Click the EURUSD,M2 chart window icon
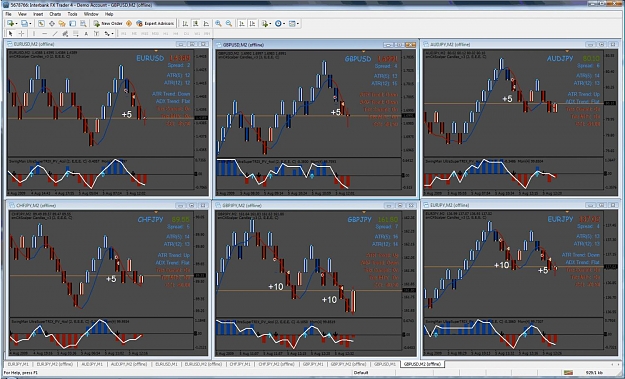 tap(10, 44)
